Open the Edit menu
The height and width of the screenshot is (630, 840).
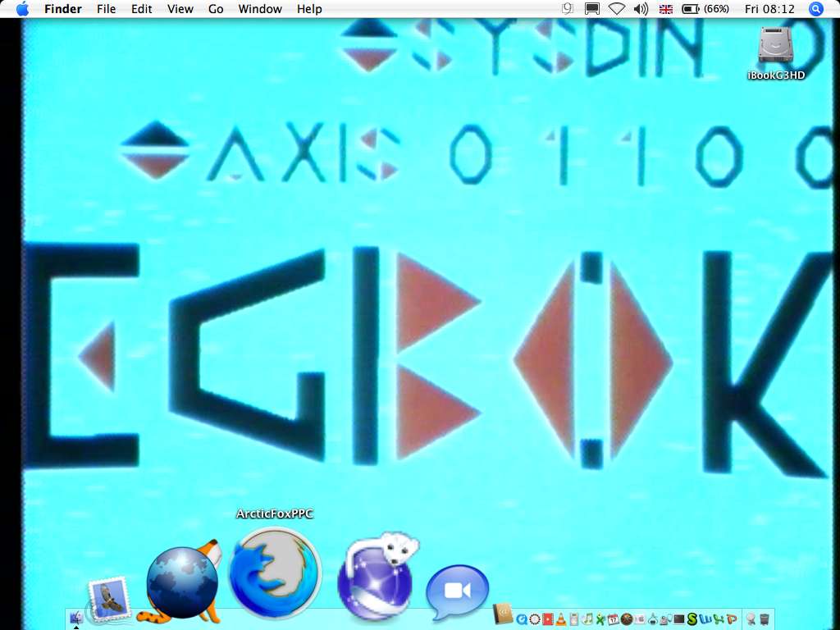[x=141, y=9]
